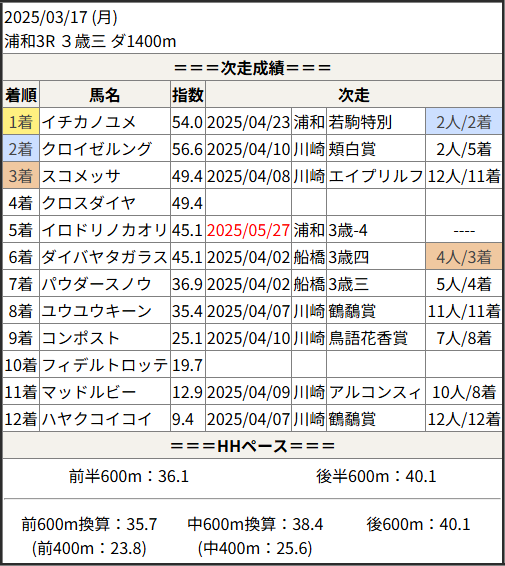
Task: Click the blue 2着 cell
Action: [21, 149]
